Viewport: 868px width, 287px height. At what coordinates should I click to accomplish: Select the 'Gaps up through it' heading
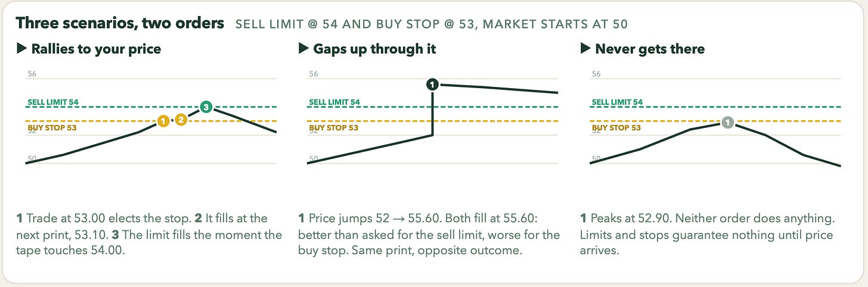click(374, 49)
